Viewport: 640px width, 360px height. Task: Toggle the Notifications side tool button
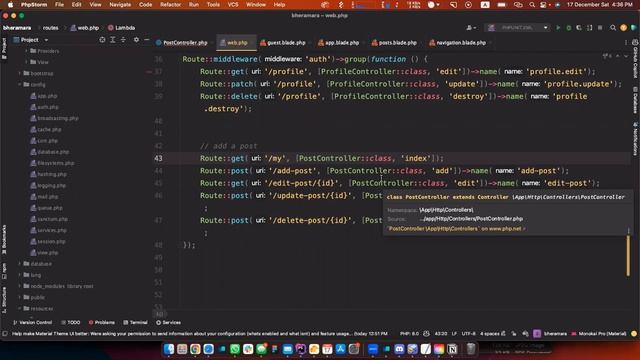pos(635,139)
